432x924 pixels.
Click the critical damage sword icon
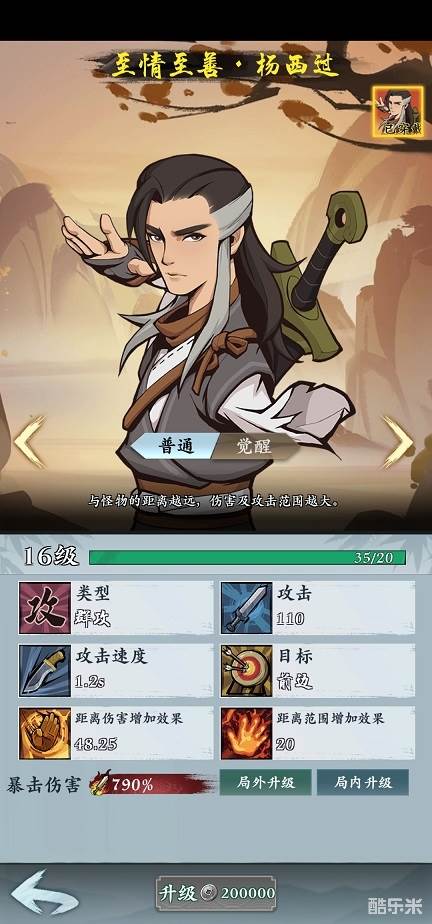100,784
